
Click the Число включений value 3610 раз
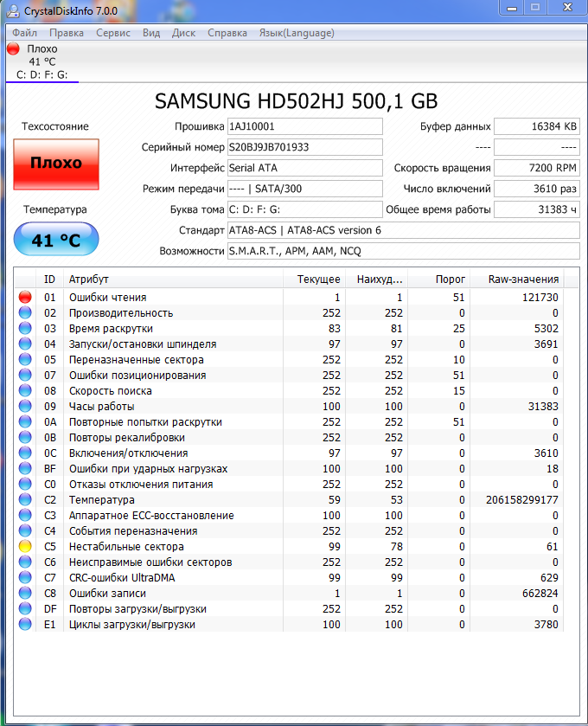click(537, 189)
